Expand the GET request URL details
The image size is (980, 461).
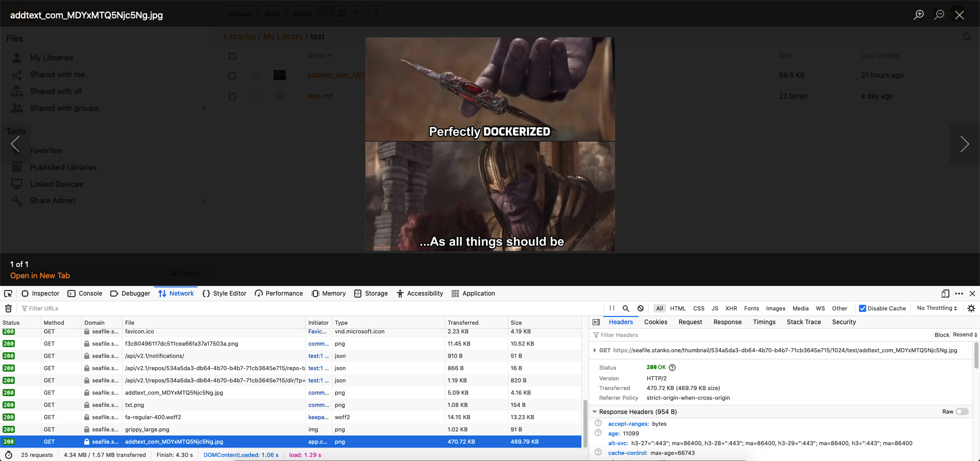pos(595,350)
